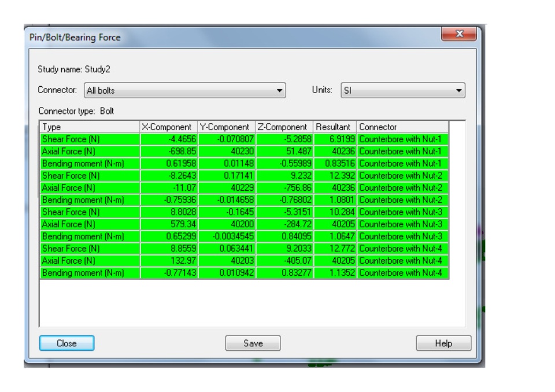Click Counterbore with Nut-4 in Bending moment row
This screenshot has width=555, height=392.
[400, 273]
